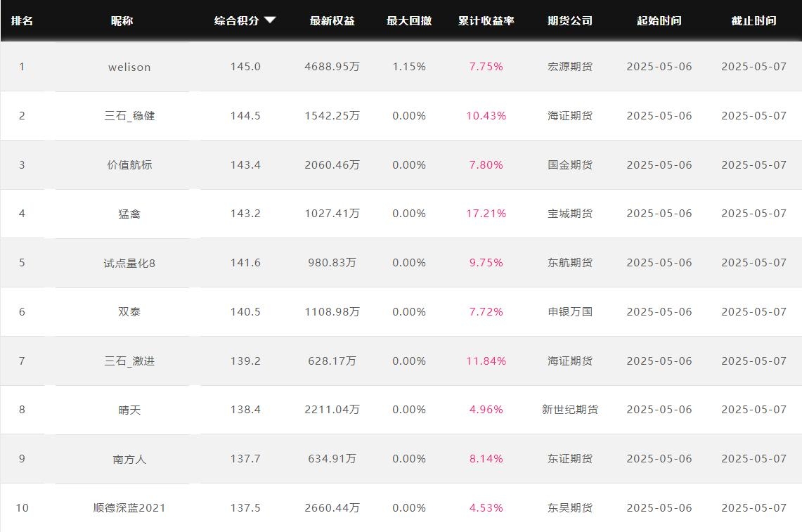Click equity value 2211.04万

pos(332,409)
